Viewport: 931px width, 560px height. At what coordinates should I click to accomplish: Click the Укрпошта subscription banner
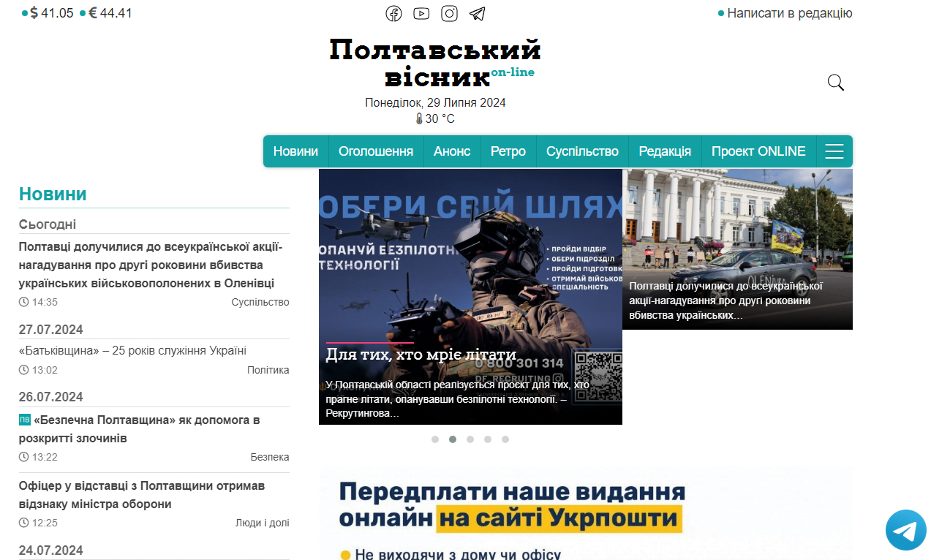[586, 513]
